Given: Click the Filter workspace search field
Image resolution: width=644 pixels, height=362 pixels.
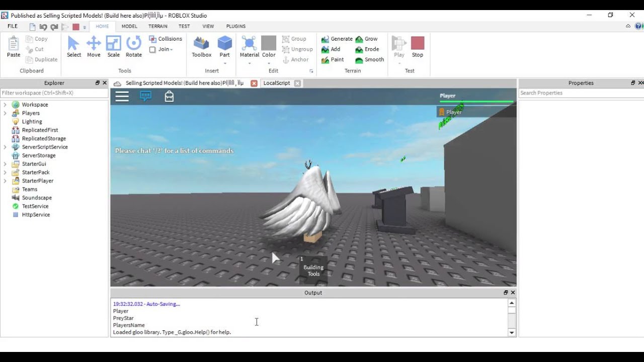Looking at the screenshot, I should 54,93.
